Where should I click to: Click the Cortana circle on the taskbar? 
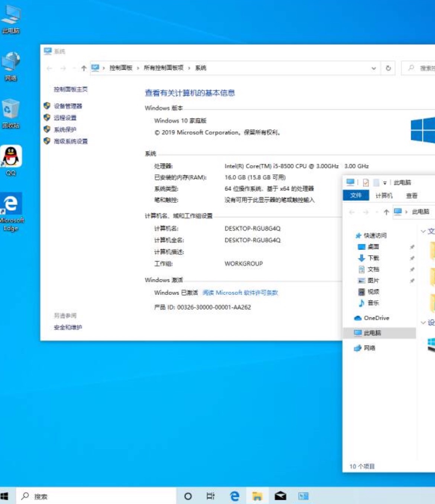click(188, 496)
